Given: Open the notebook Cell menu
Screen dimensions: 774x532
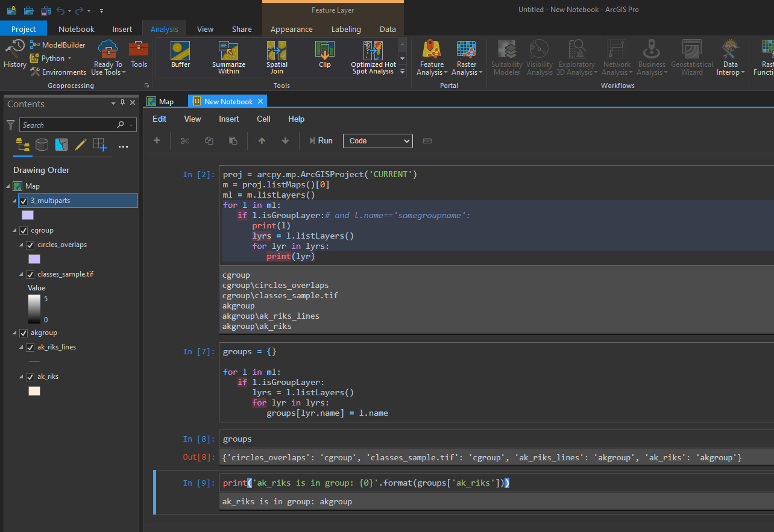Looking at the screenshot, I should click(x=263, y=119).
